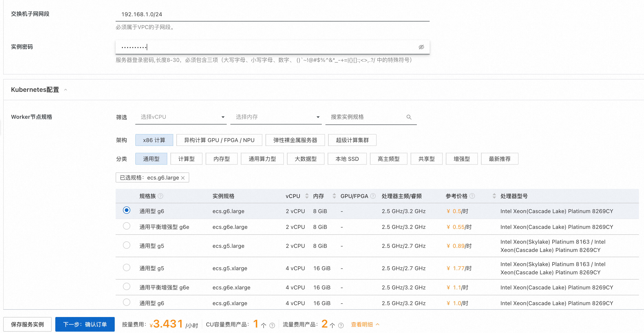644x333 pixels.
Task: Select 大数据型 category
Action: [x=306, y=159]
